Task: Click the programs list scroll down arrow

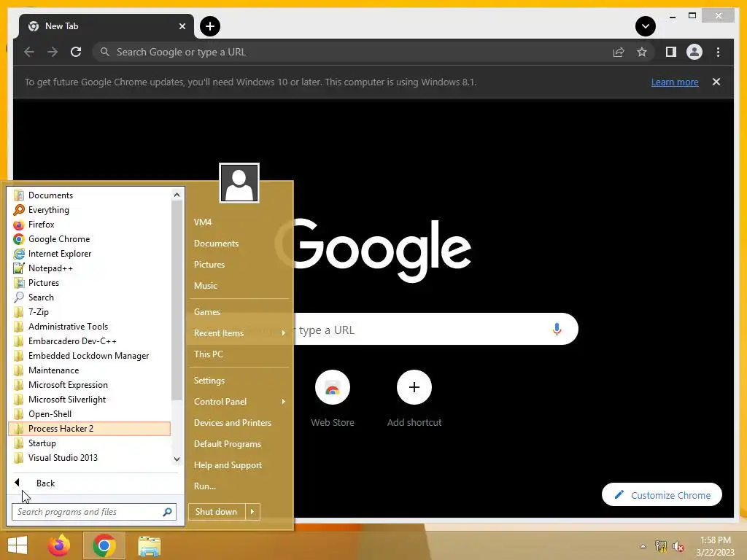Action: (x=177, y=459)
